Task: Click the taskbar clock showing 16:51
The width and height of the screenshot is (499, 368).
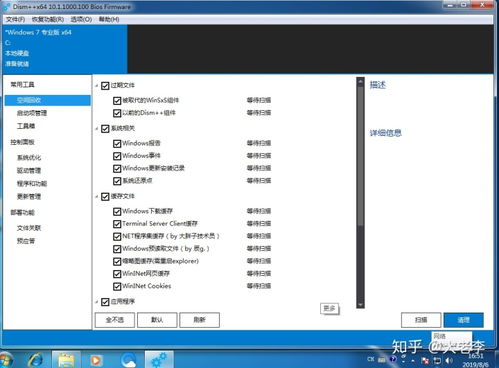Action: [476, 360]
